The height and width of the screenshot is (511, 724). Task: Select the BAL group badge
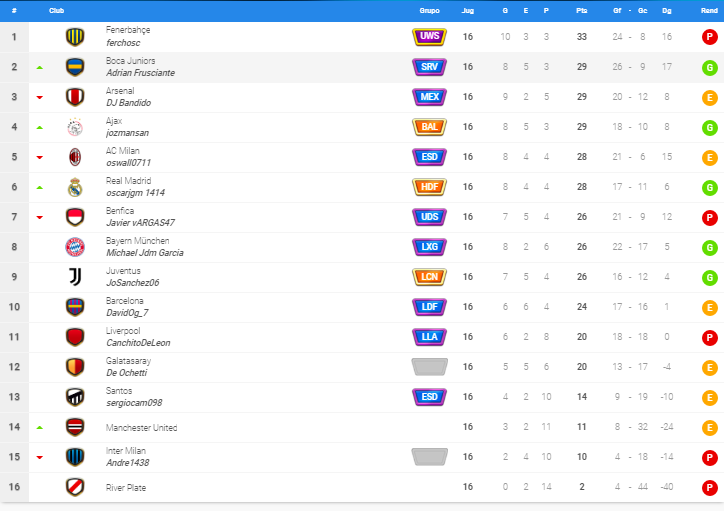pos(429,127)
